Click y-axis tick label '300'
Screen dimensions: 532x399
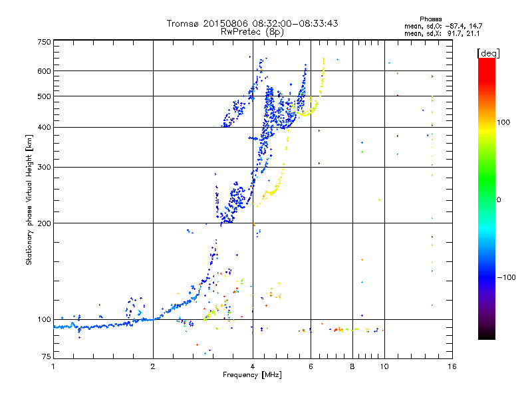(44, 167)
